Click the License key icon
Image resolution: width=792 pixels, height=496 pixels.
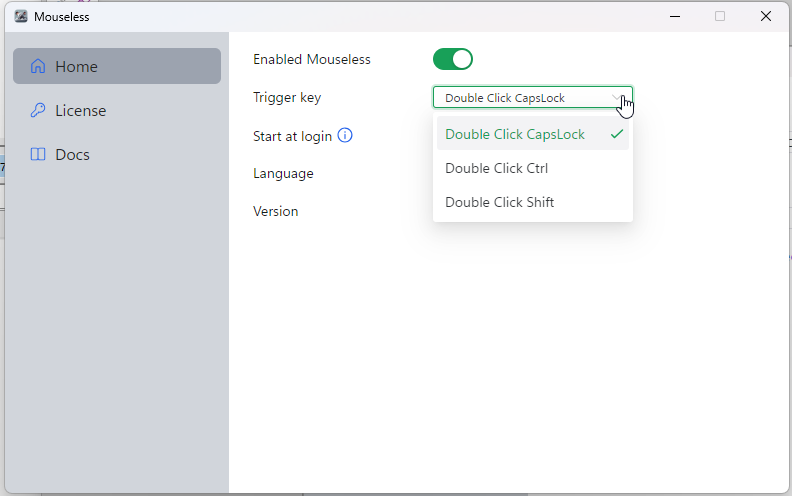pyautogui.click(x=38, y=110)
